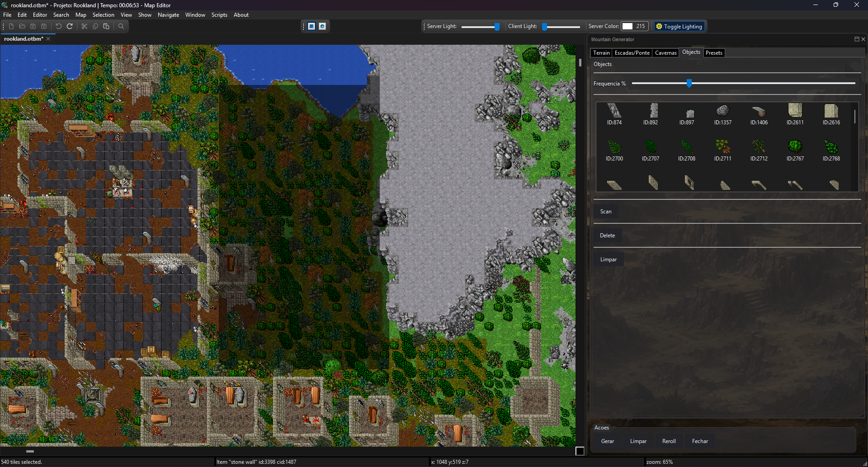The width and height of the screenshot is (868, 467).
Task: Open the About menu
Action: 241,15
